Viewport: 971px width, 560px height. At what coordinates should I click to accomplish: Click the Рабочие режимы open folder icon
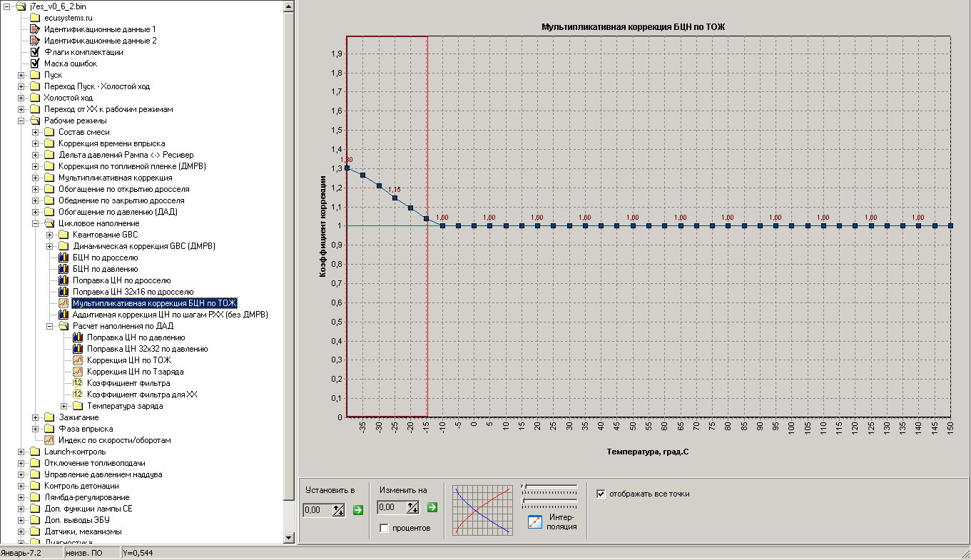point(34,121)
